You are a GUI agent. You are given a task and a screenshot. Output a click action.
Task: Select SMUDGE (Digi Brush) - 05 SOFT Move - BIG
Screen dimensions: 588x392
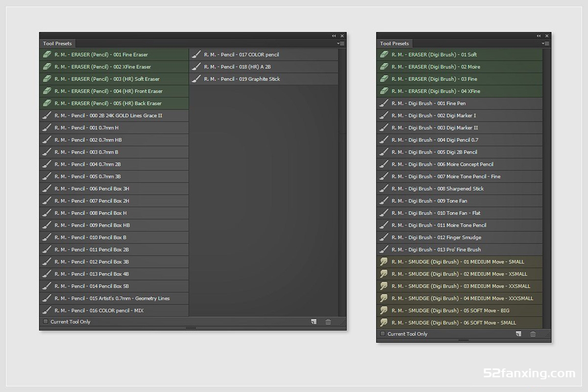(x=460, y=311)
